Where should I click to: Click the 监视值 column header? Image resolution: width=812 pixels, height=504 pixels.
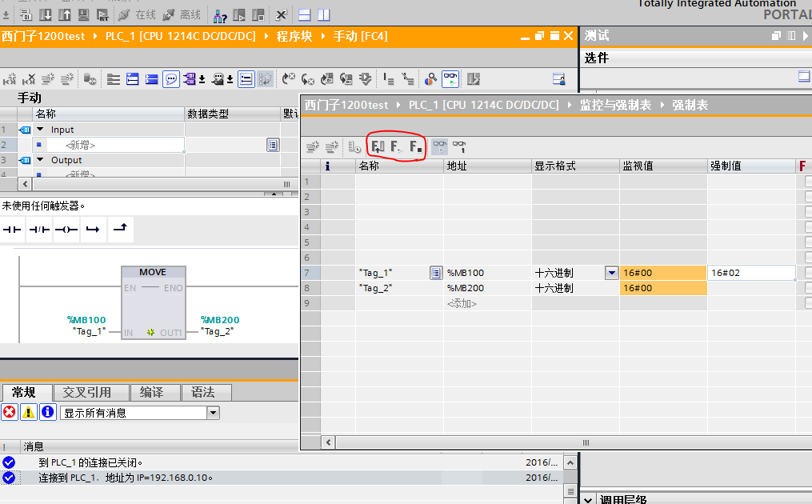point(663,166)
